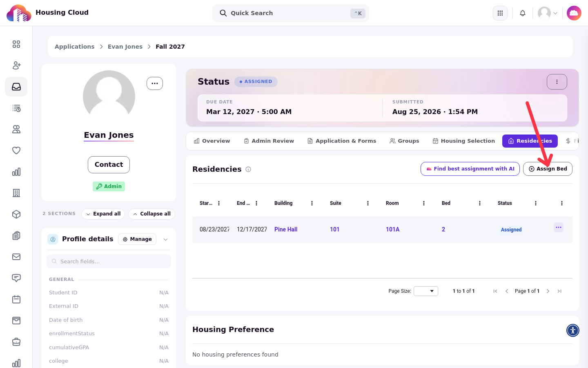Viewport: 588px width, 368px height.
Task: Open the chat message icon in sidebar
Action: [x=16, y=278]
